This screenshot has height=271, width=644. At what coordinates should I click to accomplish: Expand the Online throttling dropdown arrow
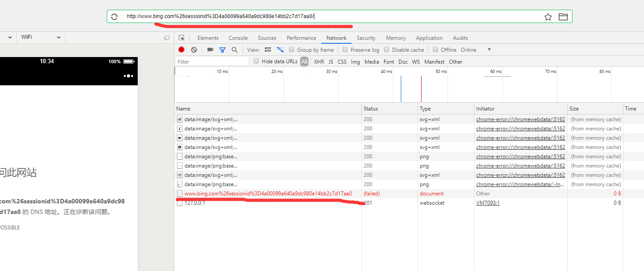click(x=489, y=50)
